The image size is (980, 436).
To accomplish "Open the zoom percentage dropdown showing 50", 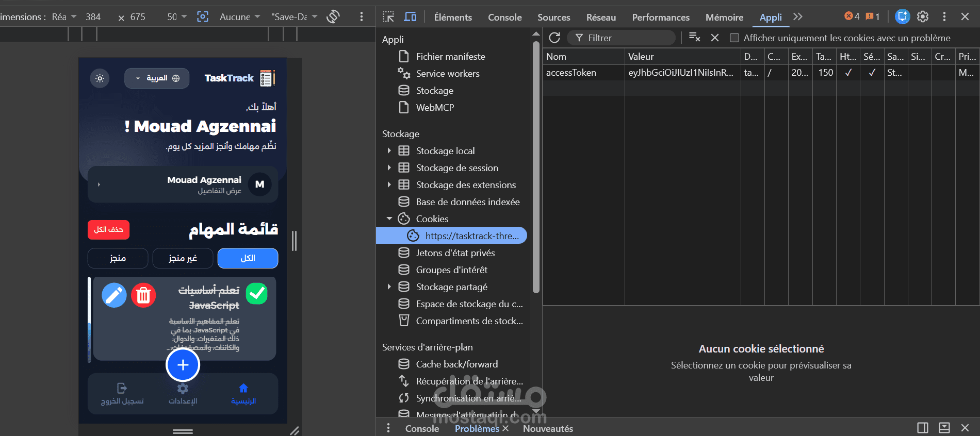I will point(177,17).
